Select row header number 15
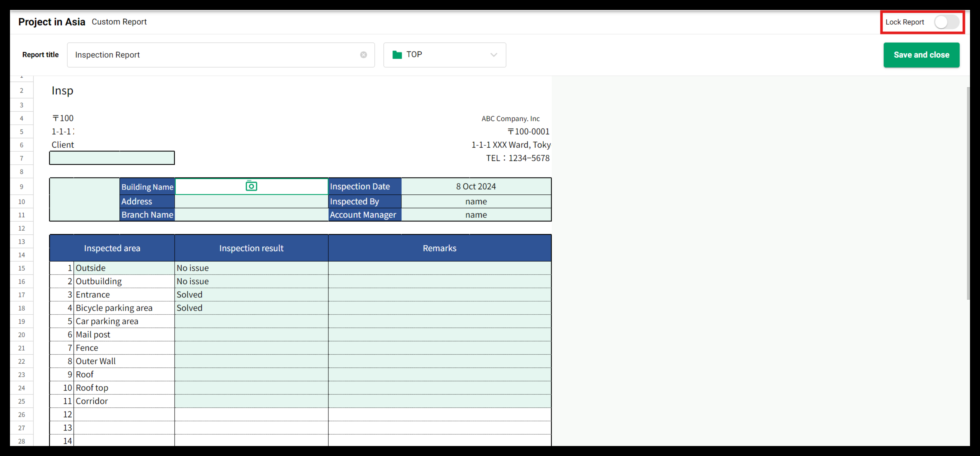The image size is (980, 456). click(x=22, y=268)
